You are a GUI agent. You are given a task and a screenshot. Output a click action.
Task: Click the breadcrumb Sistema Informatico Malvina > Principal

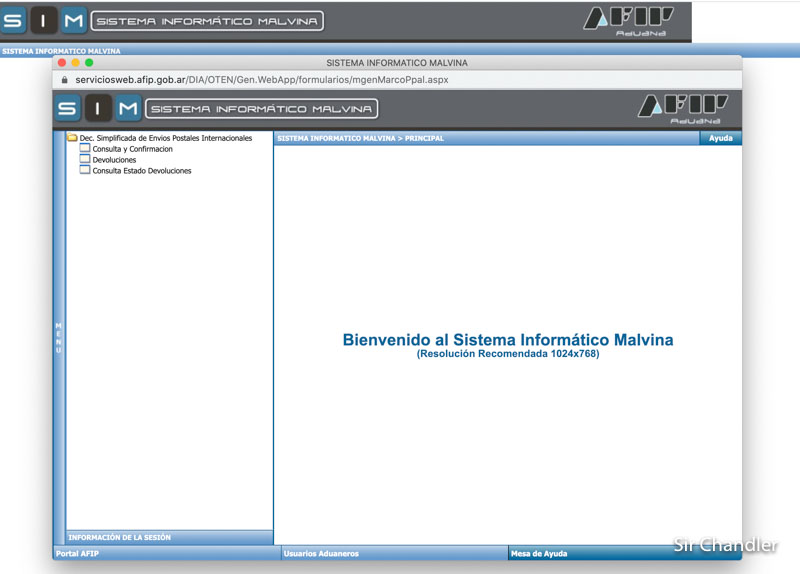tap(361, 138)
